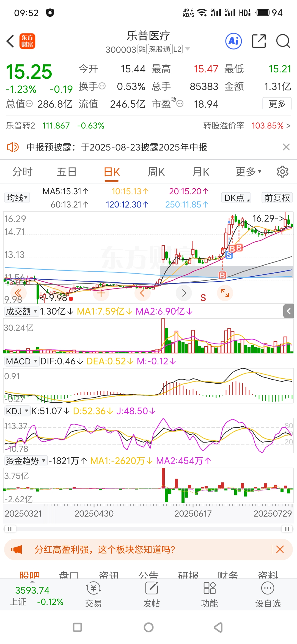Tap the Android back navigation button
Image resolution: width=297 pixels, height=644 pixels.
point(218,627)
